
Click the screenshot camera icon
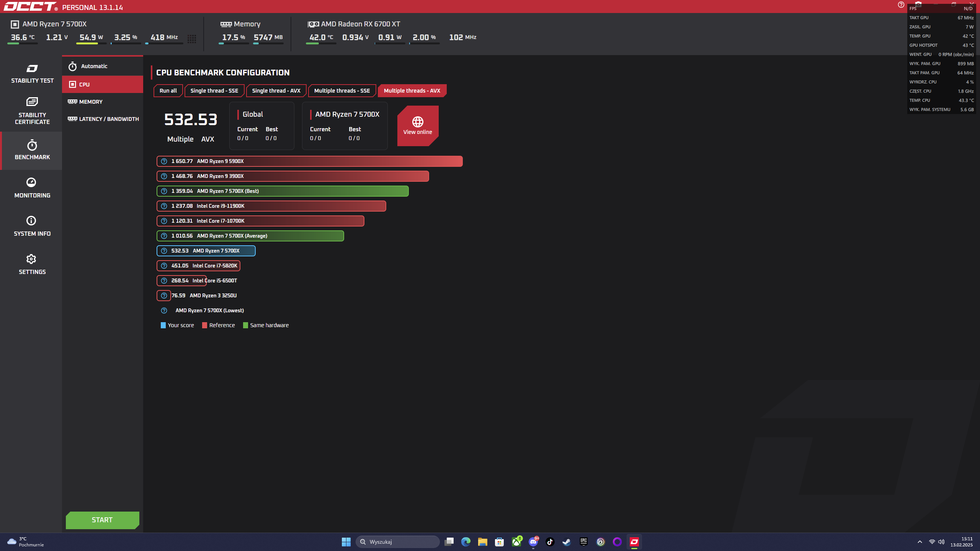[918, 4]
